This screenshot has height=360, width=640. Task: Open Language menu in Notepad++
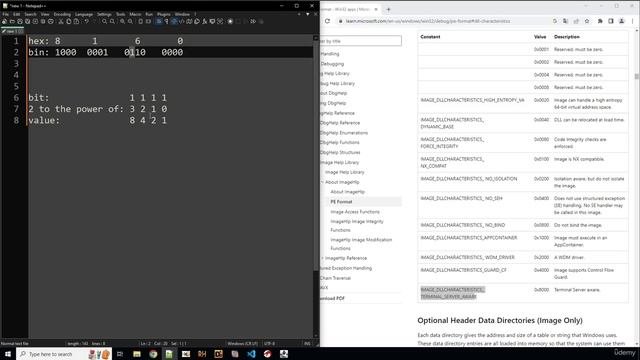pyautogui.click(x=84, y=14)
